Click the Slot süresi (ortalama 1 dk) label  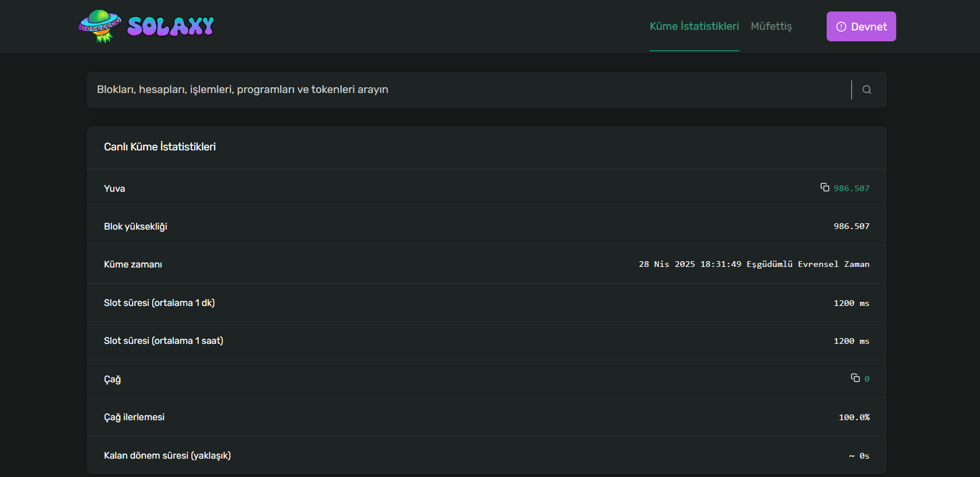(159, 303)
